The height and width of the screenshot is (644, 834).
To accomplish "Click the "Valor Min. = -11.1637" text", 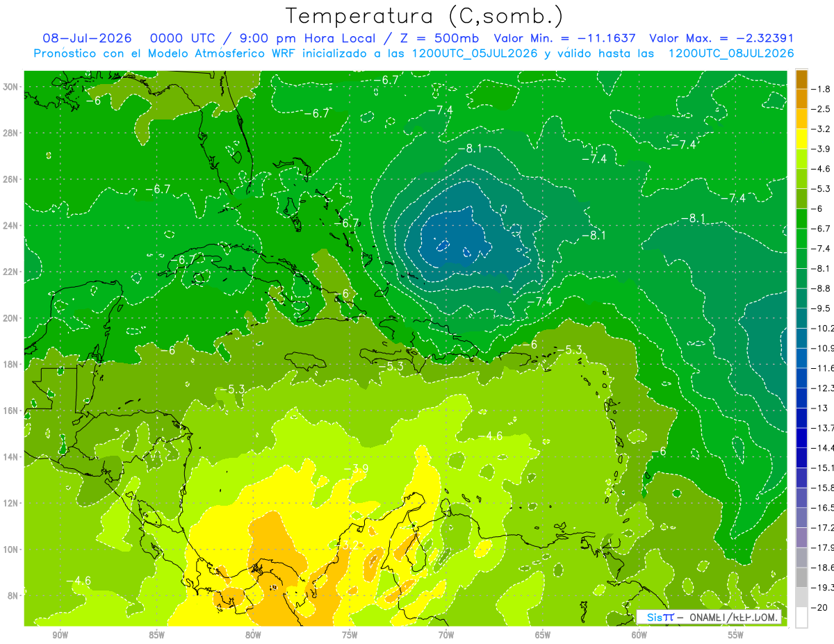I will pyautogui.click(x=564, y=38).
